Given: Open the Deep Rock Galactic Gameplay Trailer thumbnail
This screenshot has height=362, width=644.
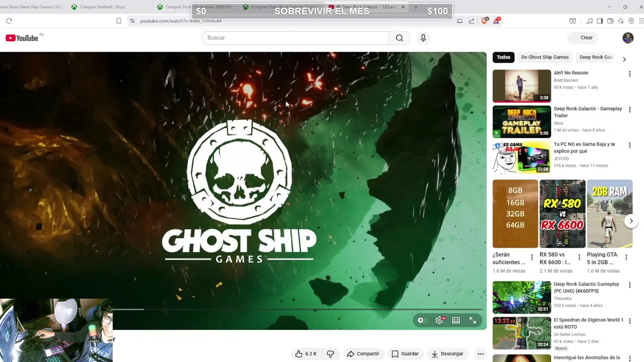Looking at the screenshot, I should [x=522, y=122].
